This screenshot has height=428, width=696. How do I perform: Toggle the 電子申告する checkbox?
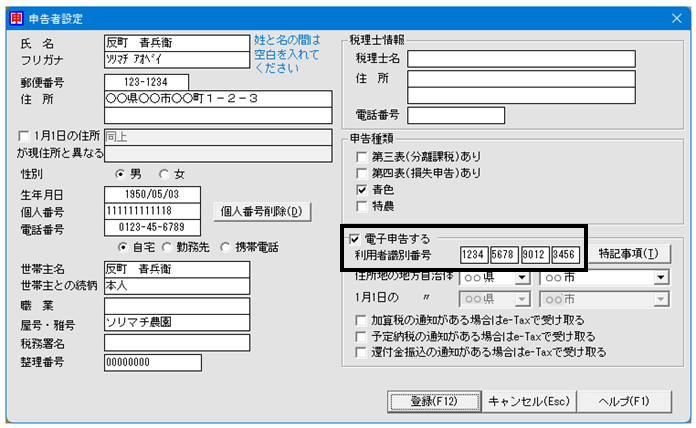tap(354, 239)
